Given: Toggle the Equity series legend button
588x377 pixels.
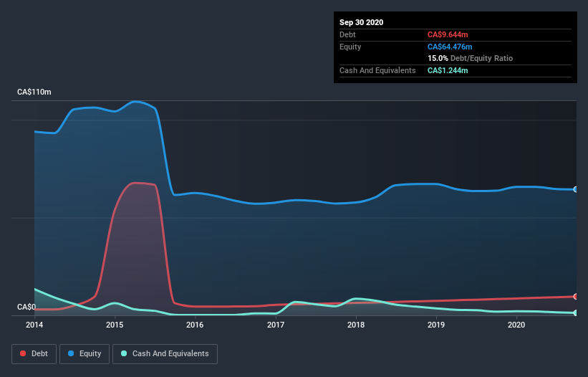Looking at the screenshot, I should (x=85, y=354).
